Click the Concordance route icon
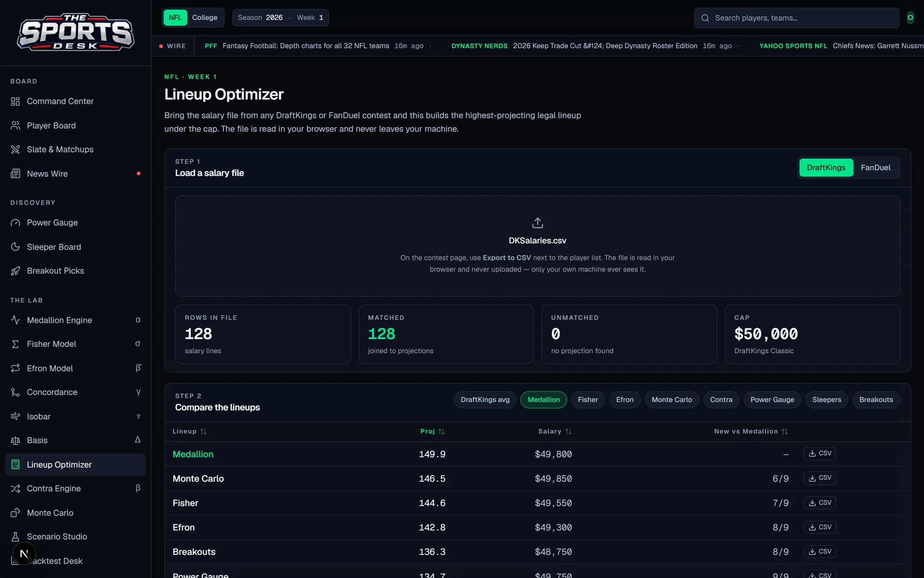 point(15,392)
